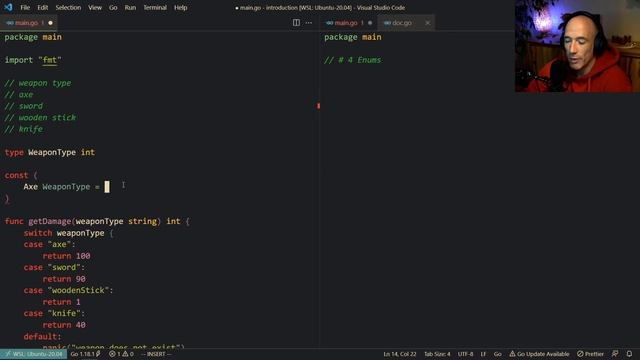This screenshot has width=640, height=360.
Task: Click the webcam video overlay
Action: coord(577,46)
